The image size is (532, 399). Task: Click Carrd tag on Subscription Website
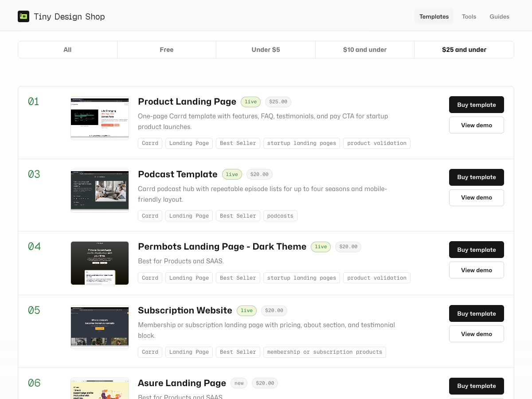[x=150, y=352]
